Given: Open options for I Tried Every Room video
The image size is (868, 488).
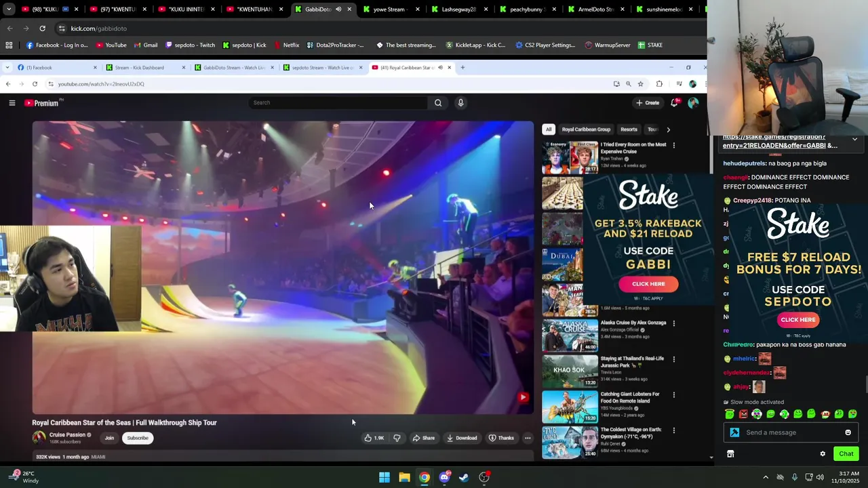Looking at the screenshot, I should click(673, 145).
